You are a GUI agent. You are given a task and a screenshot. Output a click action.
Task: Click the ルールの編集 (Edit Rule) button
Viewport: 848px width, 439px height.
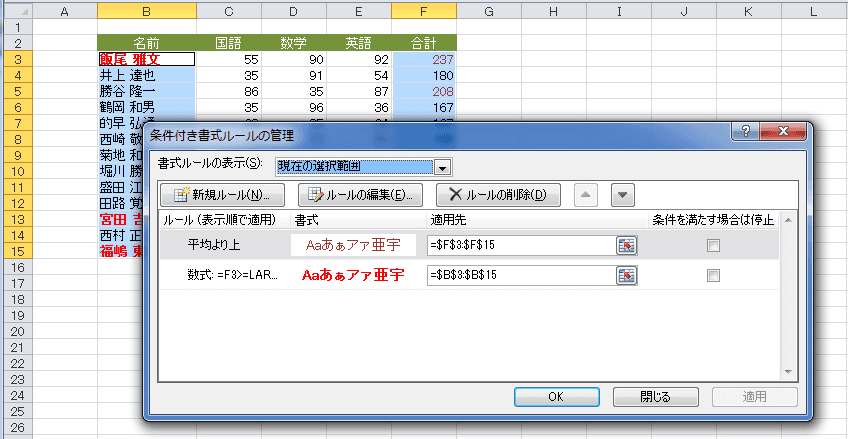(361, 195)
